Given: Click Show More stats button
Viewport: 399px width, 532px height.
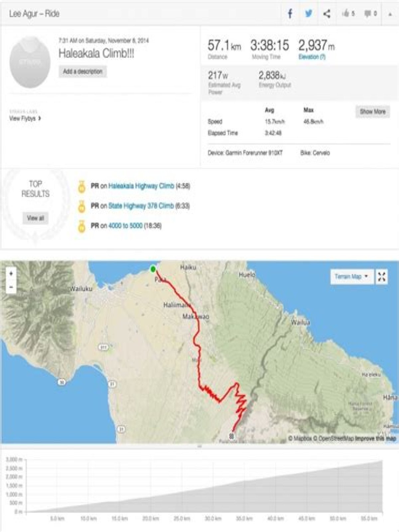Looking at the screenshot, I should [372, 111].
